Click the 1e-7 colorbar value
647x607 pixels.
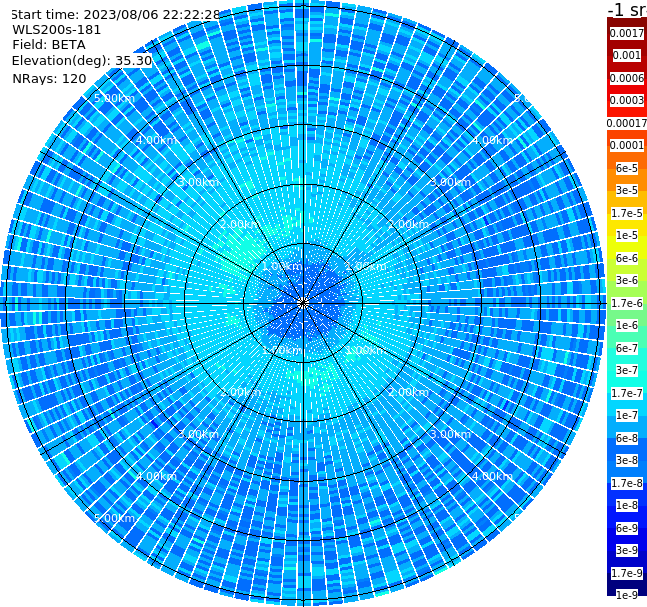coord(627,415)
